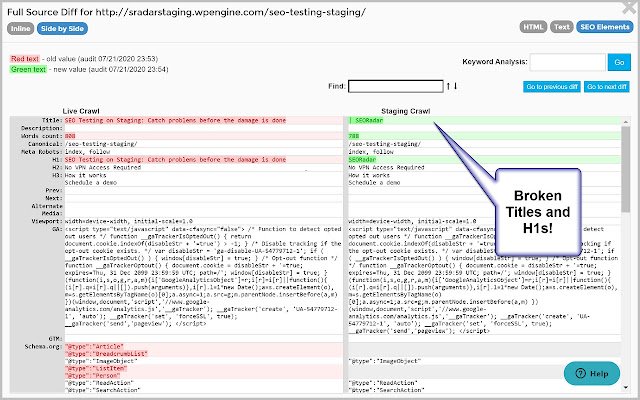This screenshot has width=640, height=400.
Task: Close the Full Source Diff dialog
Action: pyautogui.click(x=629, y=7)
